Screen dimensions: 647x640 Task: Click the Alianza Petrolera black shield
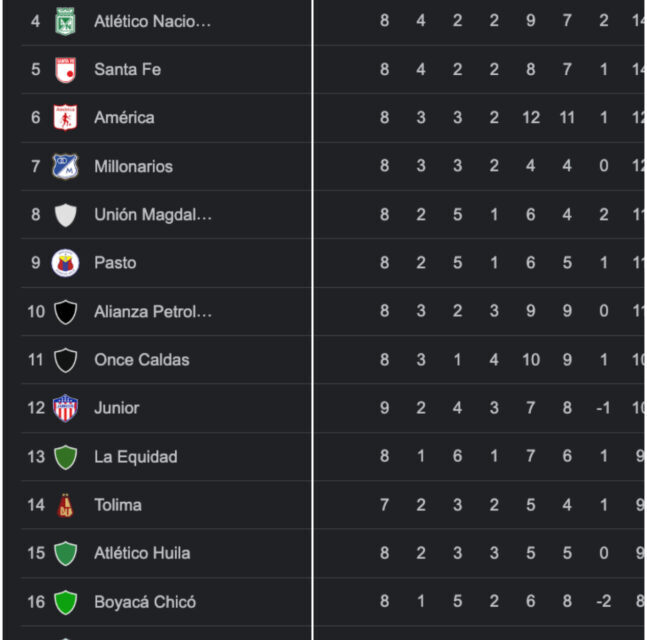pos(65,311)
